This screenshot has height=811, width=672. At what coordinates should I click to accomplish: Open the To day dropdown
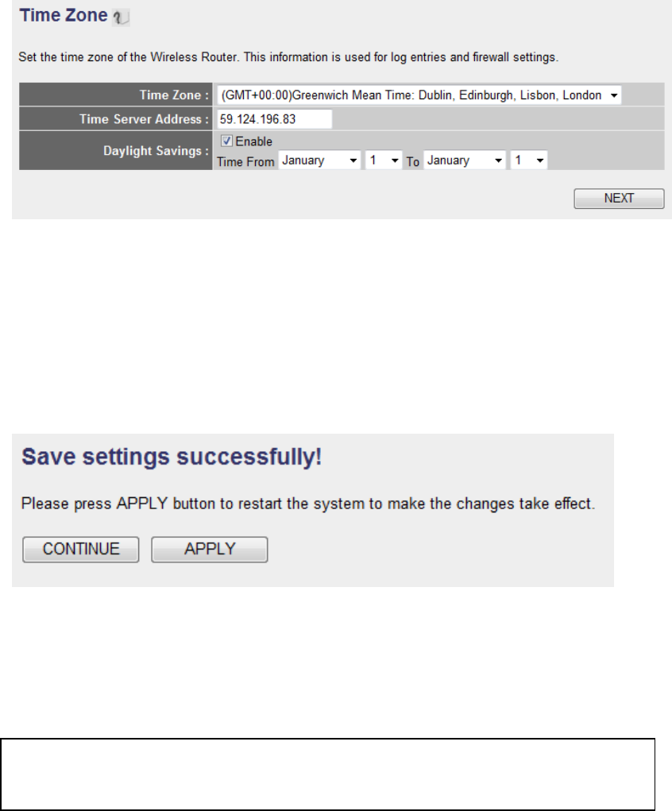point(529,160)
